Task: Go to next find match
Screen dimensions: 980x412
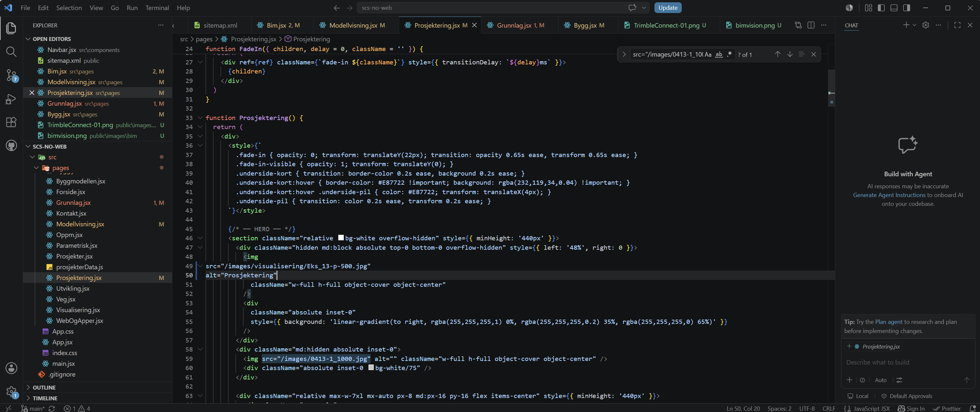Action: coord(790,54)
